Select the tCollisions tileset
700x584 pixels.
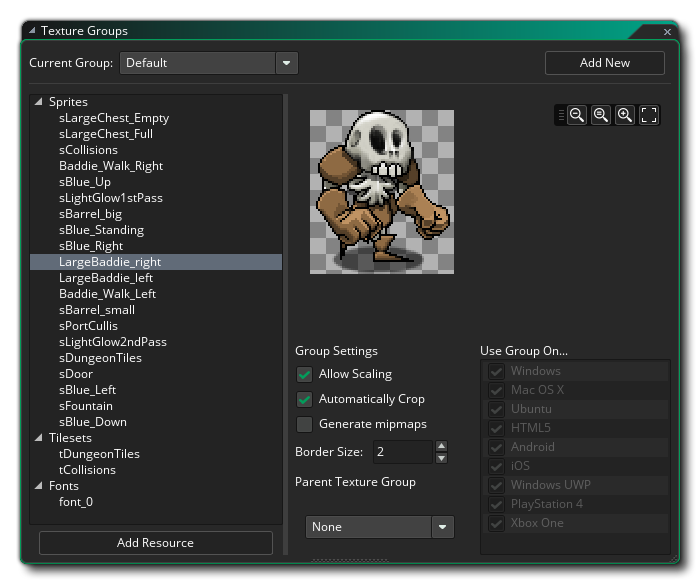(156, 470)
